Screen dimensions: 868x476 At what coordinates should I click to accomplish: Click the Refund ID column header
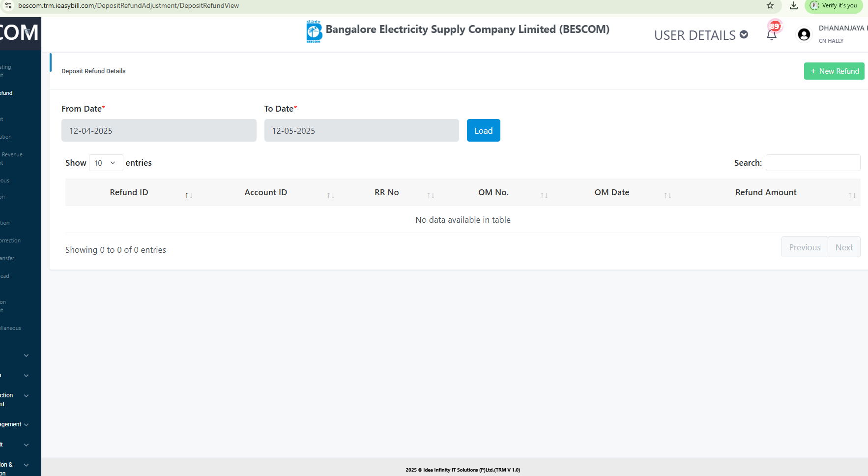point(129,192)
